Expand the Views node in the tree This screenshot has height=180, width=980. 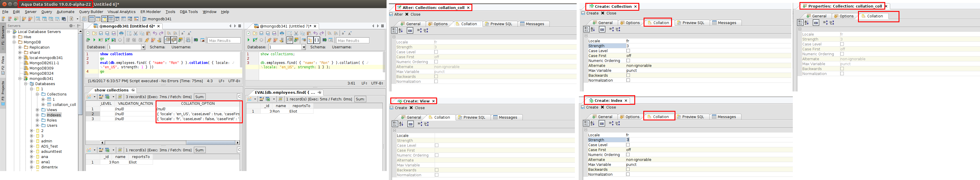coord(37,110)
